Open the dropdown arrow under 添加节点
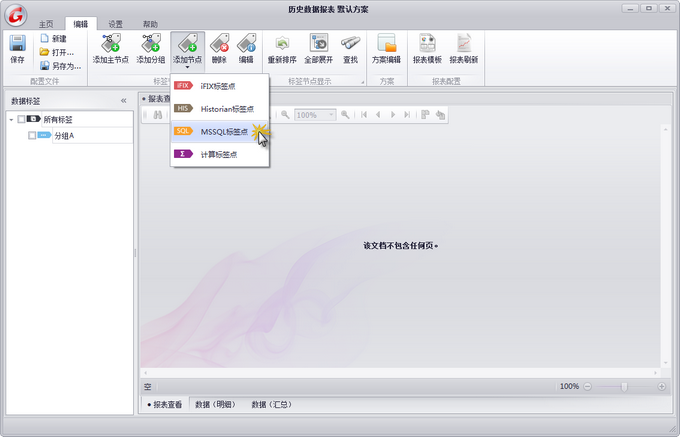 (x=187, y=67)
